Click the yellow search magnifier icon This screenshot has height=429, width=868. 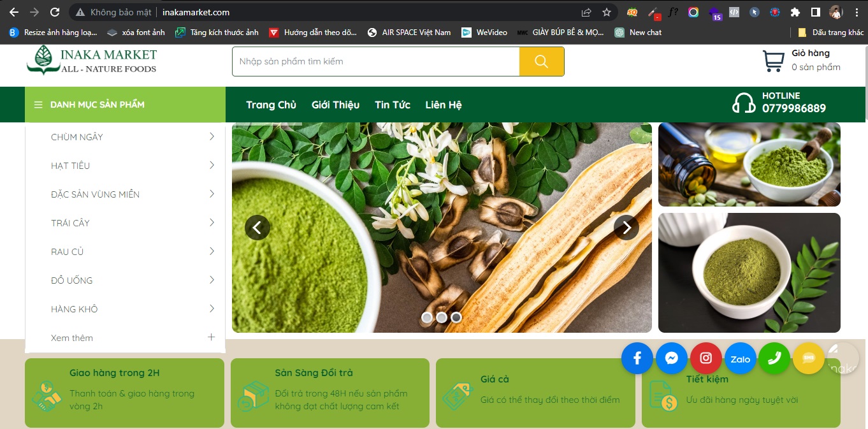coord(541,61)
